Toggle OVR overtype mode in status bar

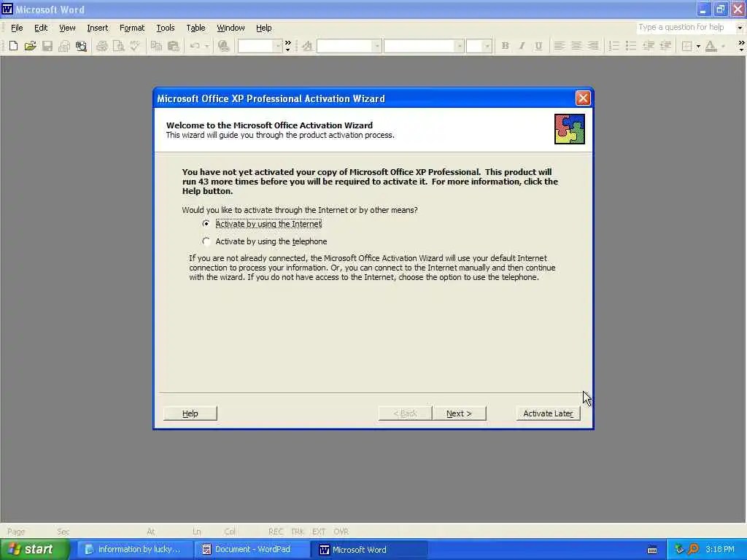pos(341,532)
